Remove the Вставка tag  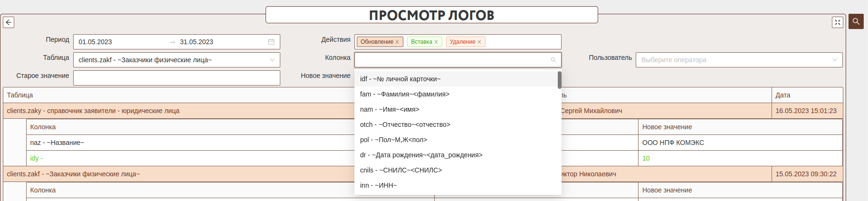coord(436,42)
